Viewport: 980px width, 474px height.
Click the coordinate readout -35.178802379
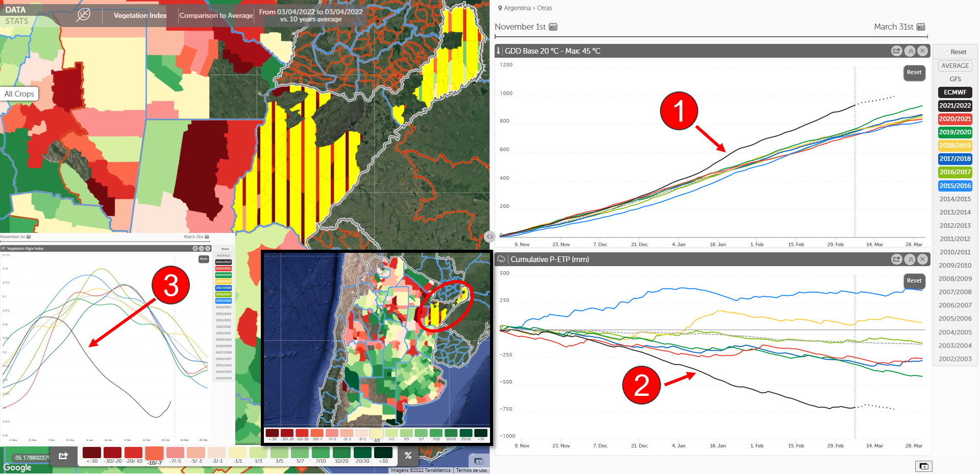[32, 458]
